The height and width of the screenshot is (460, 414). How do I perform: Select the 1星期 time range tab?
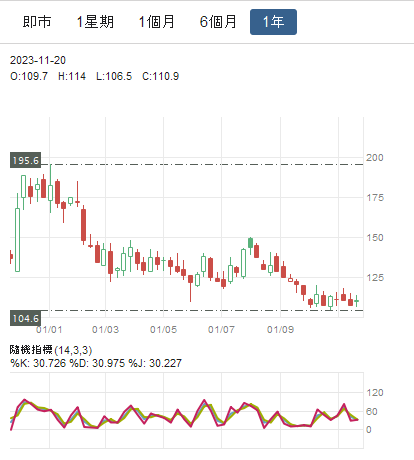(x=95, y=22)
